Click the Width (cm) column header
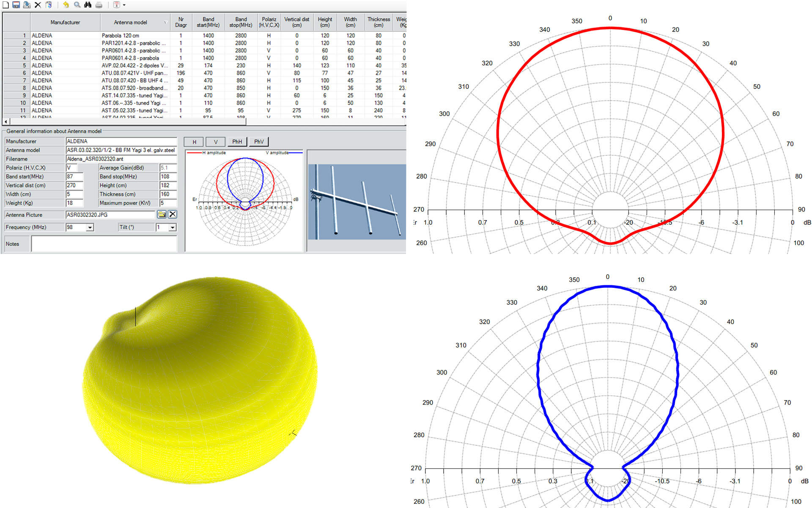 point(350,22)
